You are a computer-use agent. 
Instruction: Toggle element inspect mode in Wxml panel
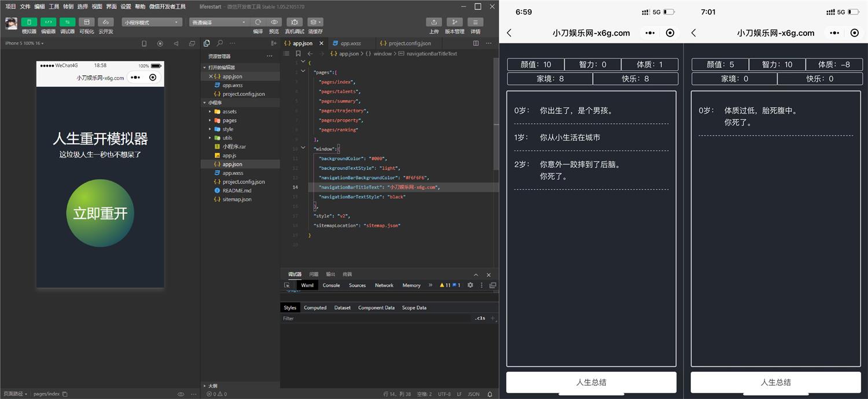coord(288,285)
